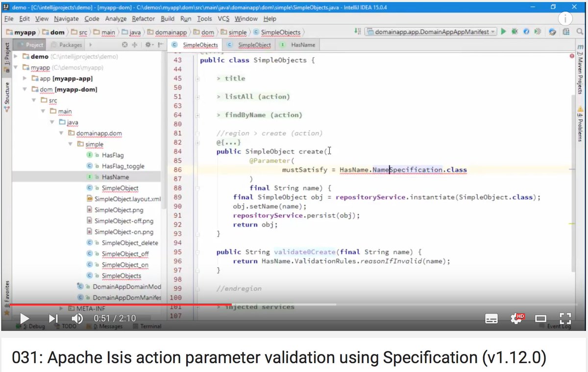This screenshot has height=372, width=588.
Task: Run DomainAppAppManifest with the green run arrow
Action: point(503,31)
